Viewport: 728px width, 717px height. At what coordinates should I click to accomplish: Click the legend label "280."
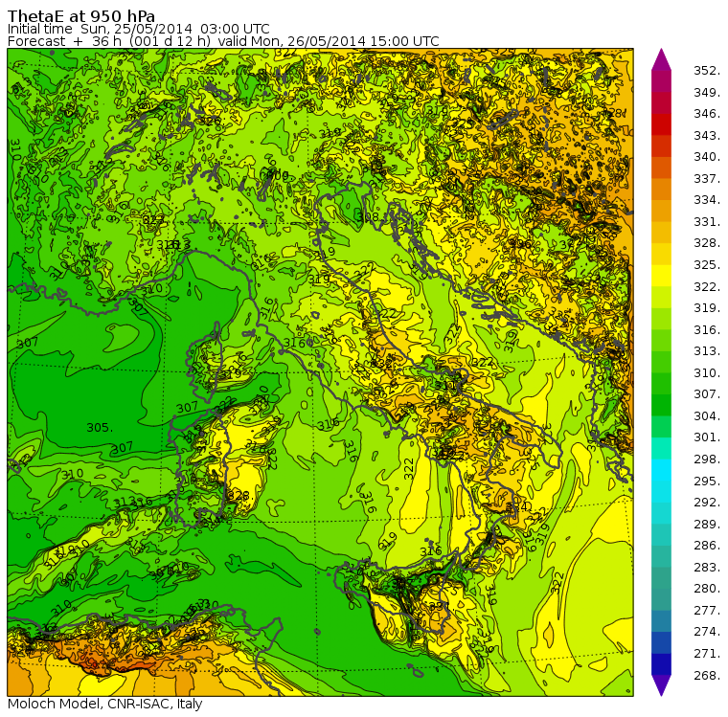click(x=707, y=589)
